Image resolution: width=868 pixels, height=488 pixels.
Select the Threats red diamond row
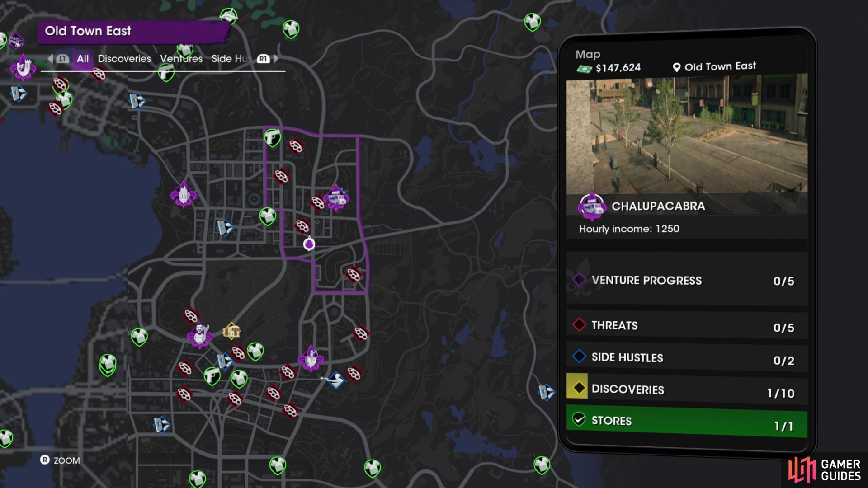click(x=686, y=326)
